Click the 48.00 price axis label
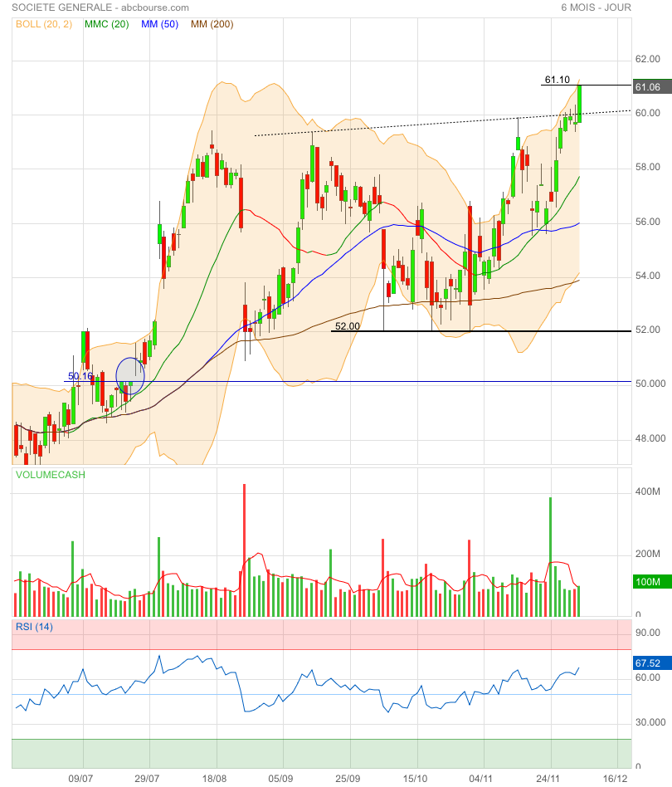The width and height of the screenshot is (672, 787). coord(650,438)
